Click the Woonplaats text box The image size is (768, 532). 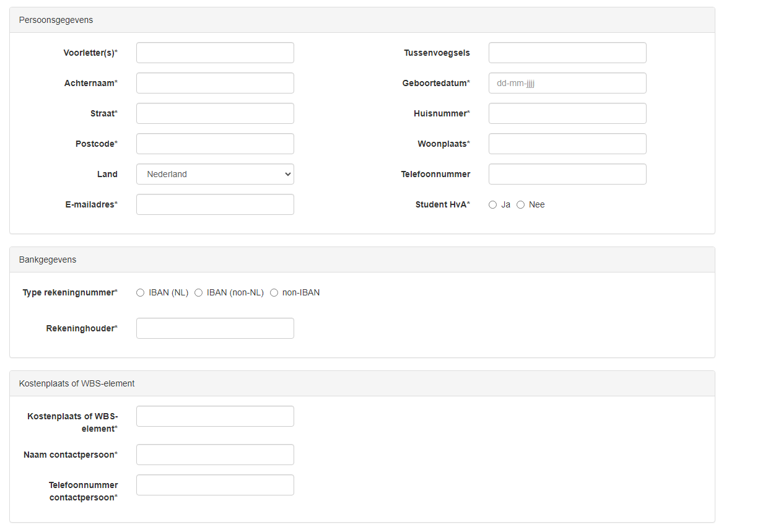[567, 144]
